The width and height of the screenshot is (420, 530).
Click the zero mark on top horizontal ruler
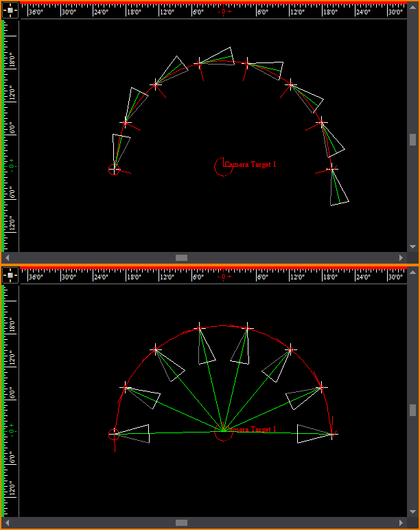point(224,12)
